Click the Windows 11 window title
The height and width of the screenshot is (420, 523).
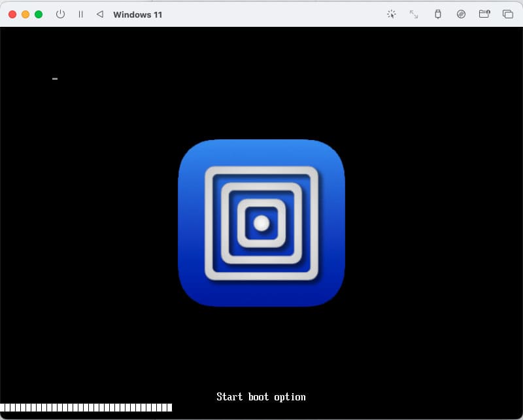137,14
